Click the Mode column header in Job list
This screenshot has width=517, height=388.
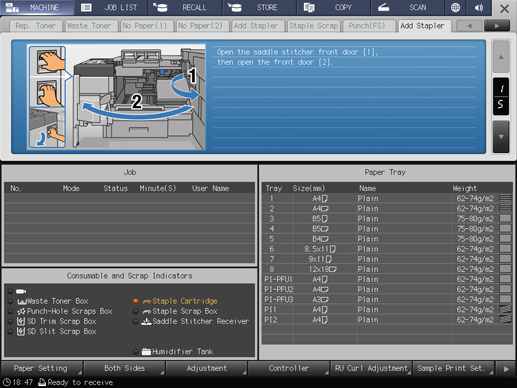[x=71, y=189]
